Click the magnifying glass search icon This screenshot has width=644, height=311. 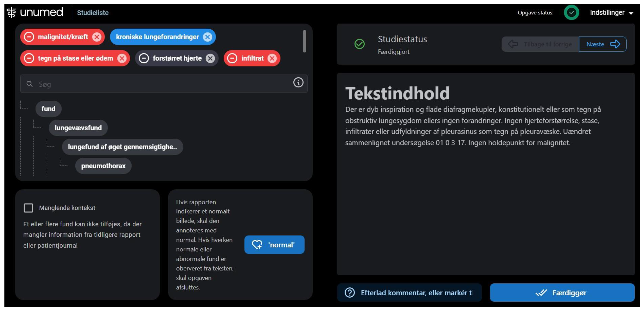pyautogui.click(x=30, y=84)
